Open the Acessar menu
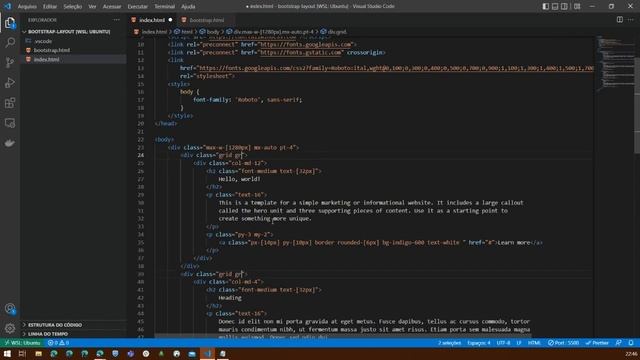The width and height of the screenshot is (640, 360). [x=112, y=7]
